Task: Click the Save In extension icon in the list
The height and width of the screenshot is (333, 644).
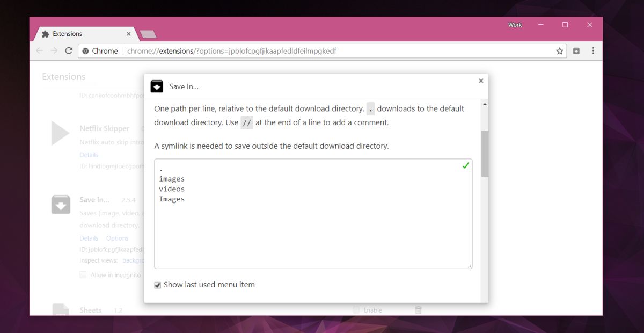Action: [61, 204]
